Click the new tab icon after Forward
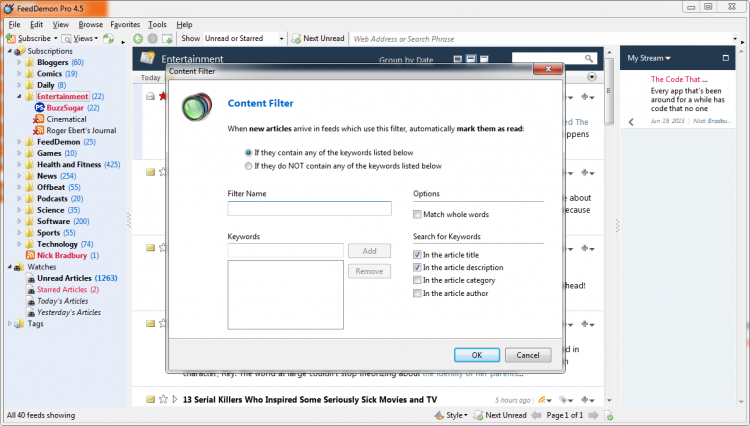The image size is (750, 426). [167, 39]
